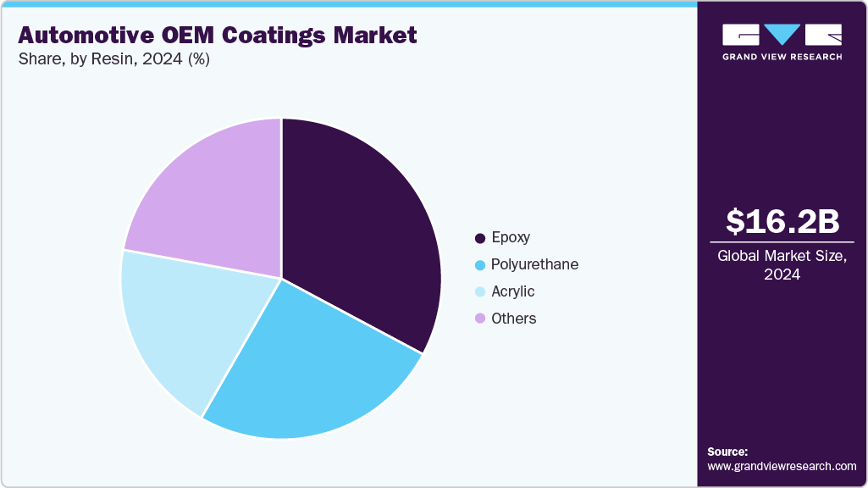Image resolution: width=868 pixels, height=488 pixels.
Task: Select the blue Polyurethane legend marker
Action: 480,265
